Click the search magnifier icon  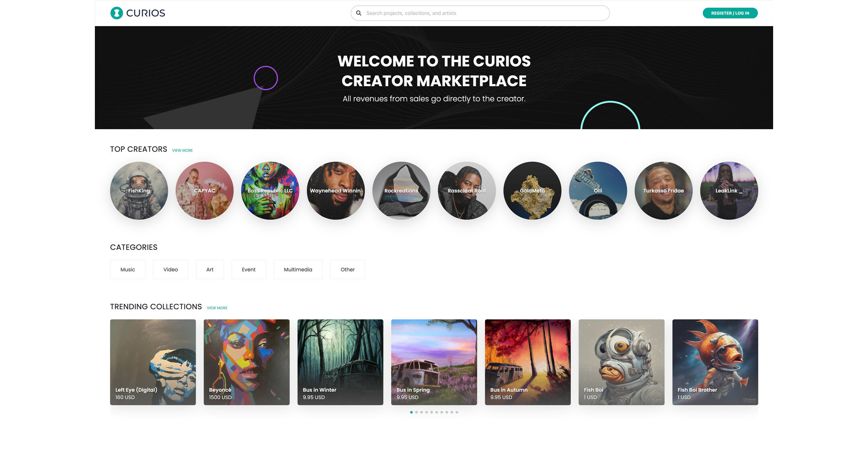(359, 12)
